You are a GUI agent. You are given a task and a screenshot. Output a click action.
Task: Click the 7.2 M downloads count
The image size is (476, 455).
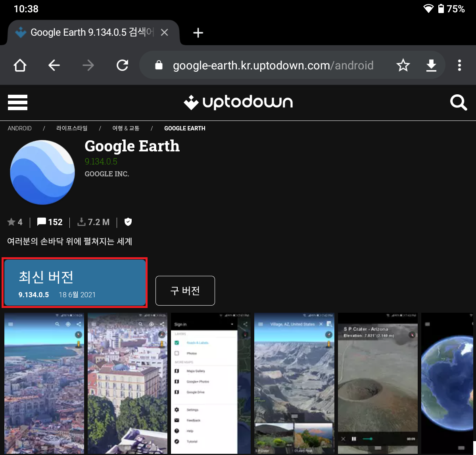[93, 222]
